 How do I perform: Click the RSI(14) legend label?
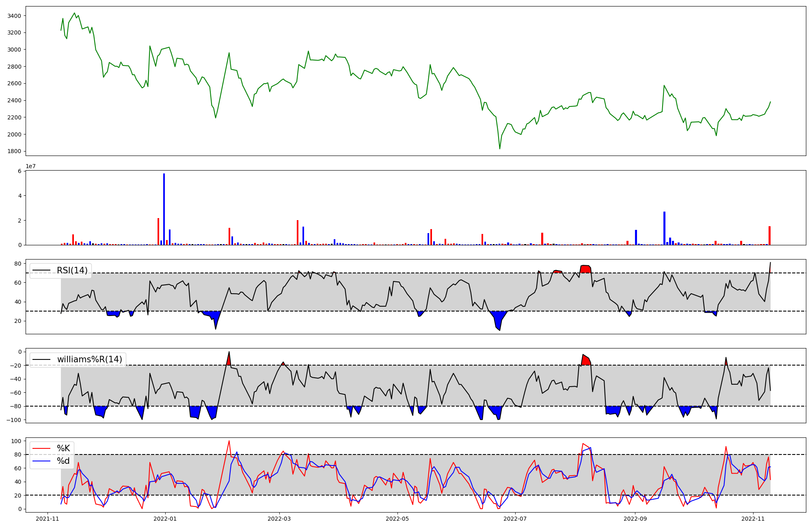(x=72, y=270)
